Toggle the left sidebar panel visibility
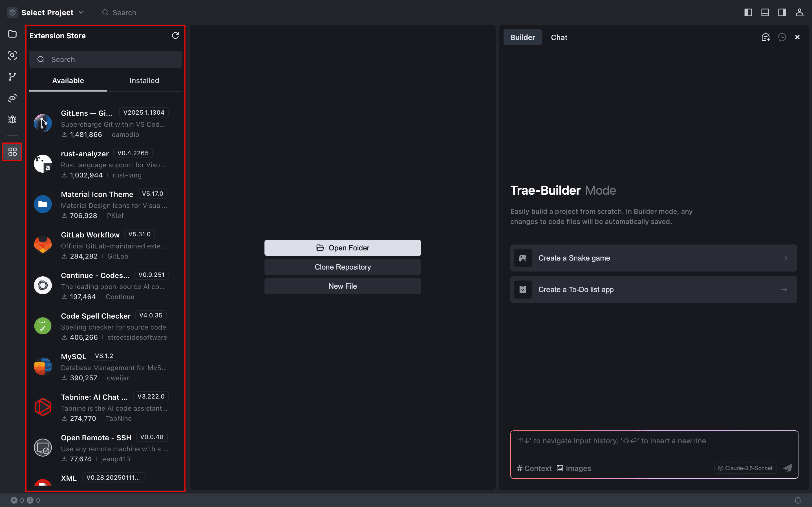The image size is (812, 507). [x=748, y=12]
